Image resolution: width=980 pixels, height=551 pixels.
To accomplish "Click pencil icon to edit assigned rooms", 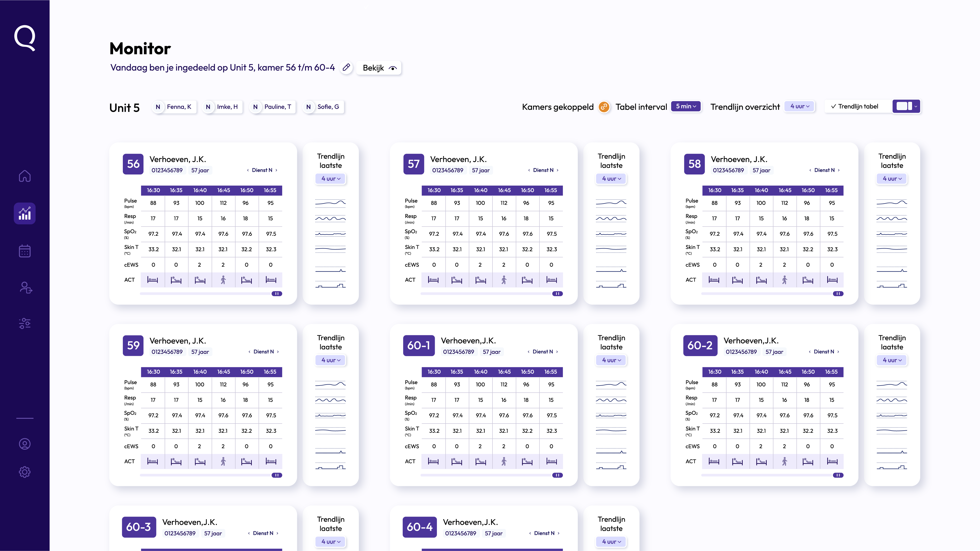I will click(x=346, y=67).
